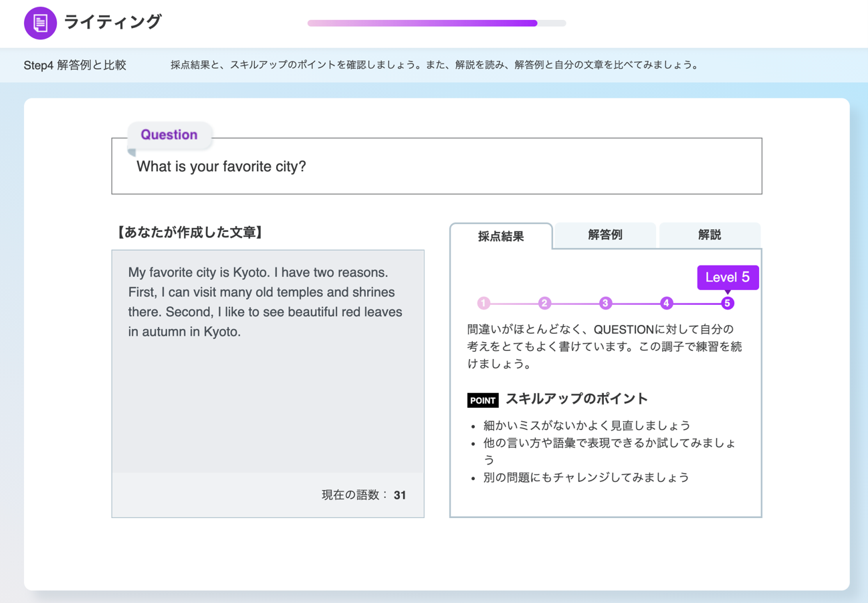Click tip starting '他の言い方や語彙で表現'

610,451
